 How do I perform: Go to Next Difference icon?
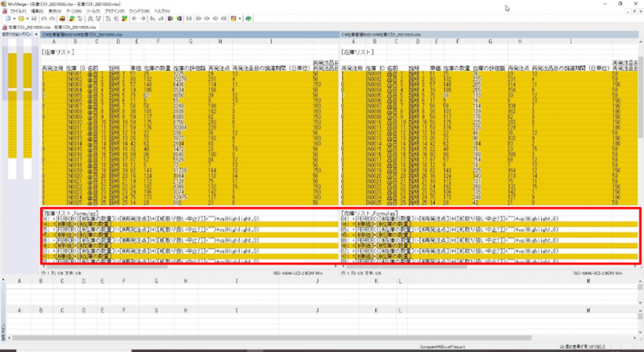pyautogui.click(x=72, y=19)
